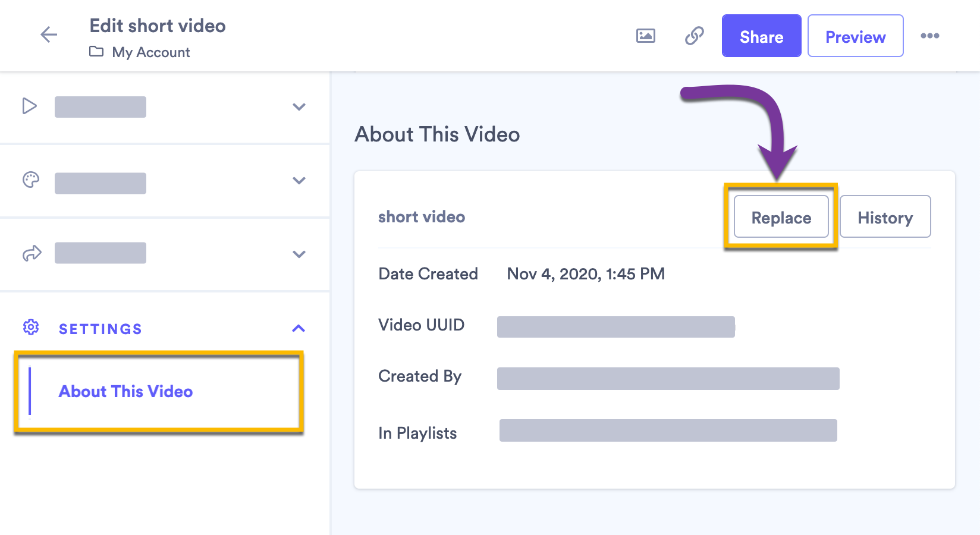The width and height of the screenshot is (980, 535).
Task: Click the 'In Playlists' label
Action: 417,433
